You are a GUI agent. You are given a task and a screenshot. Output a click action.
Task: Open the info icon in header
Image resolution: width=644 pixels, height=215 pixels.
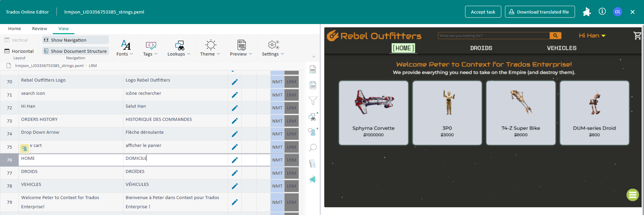(x=602, y=12)
